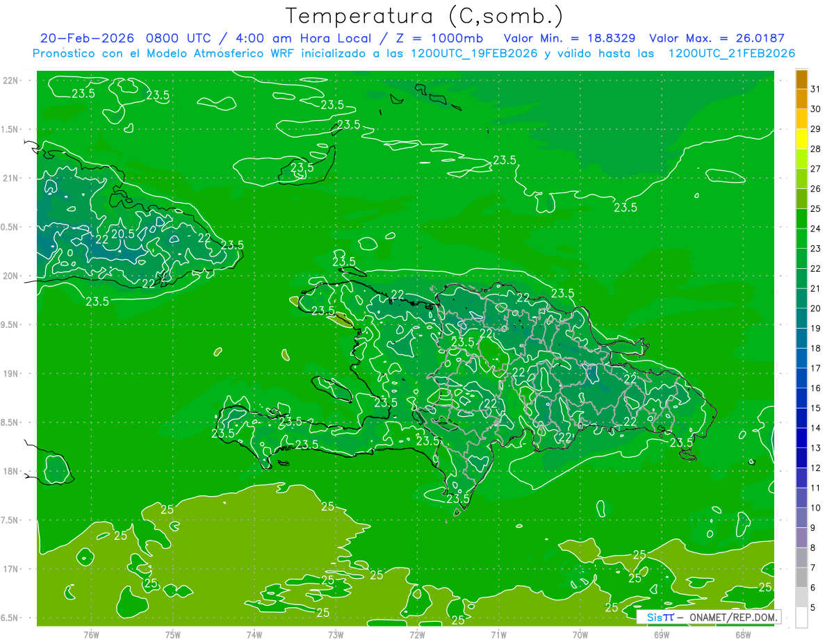This screenshot has height=644, width=834.
Task: Click the color bar legend value '11'
Action: (x=816, y=488)
